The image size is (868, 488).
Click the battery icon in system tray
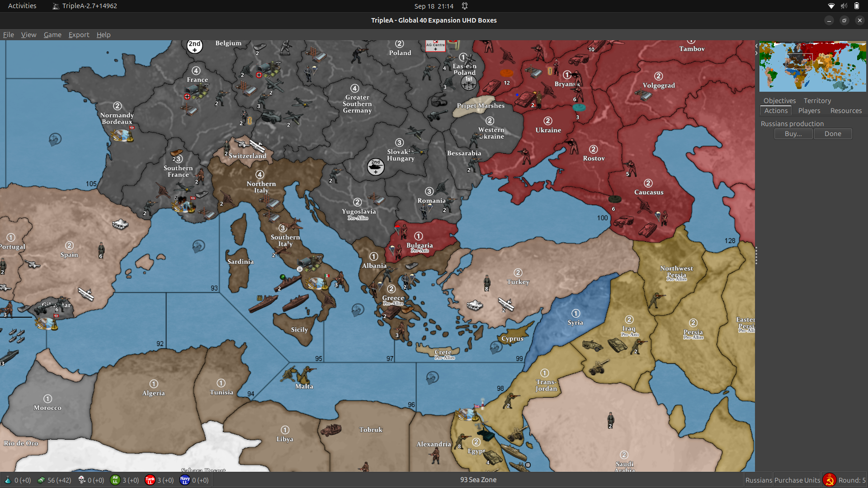coord(857,6)
